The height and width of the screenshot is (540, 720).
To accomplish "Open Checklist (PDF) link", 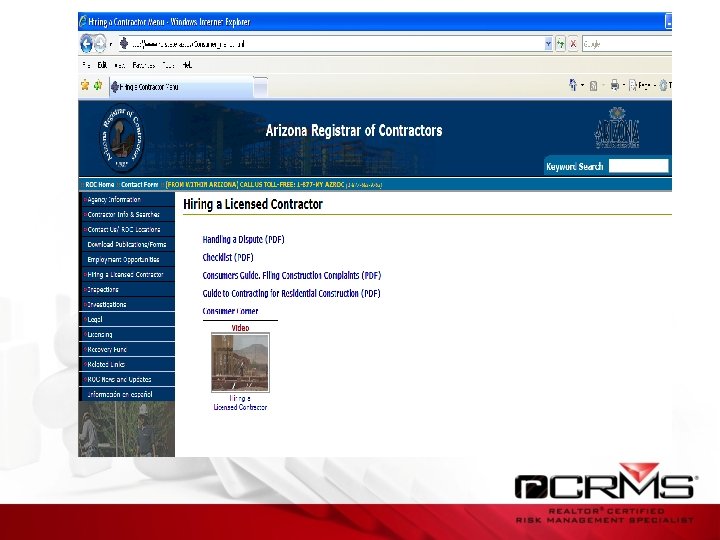I will [228, 258].
